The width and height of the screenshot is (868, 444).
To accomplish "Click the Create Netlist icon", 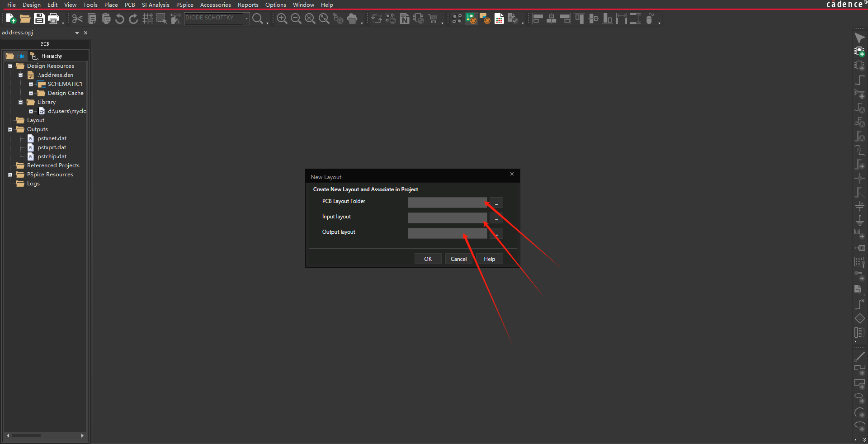I will pyautogui.click(x=405, y=19).
